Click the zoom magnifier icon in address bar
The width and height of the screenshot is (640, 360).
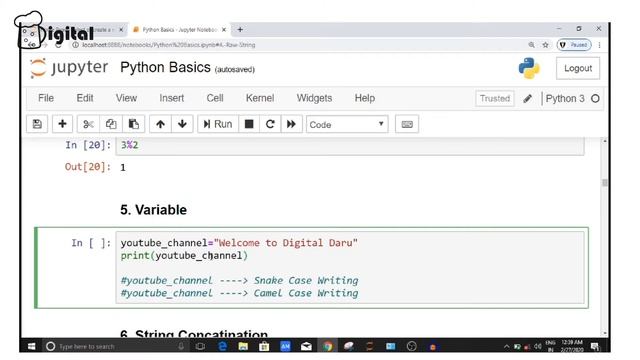pyautogui.click(x=531, y=45)
